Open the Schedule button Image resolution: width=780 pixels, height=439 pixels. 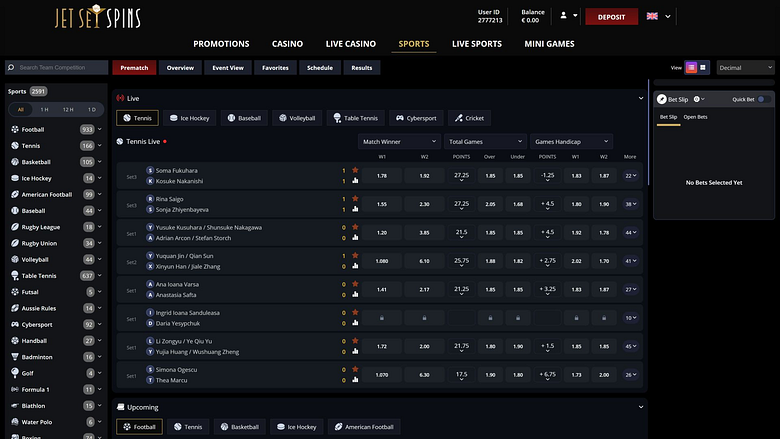click(x=320, y=68)
